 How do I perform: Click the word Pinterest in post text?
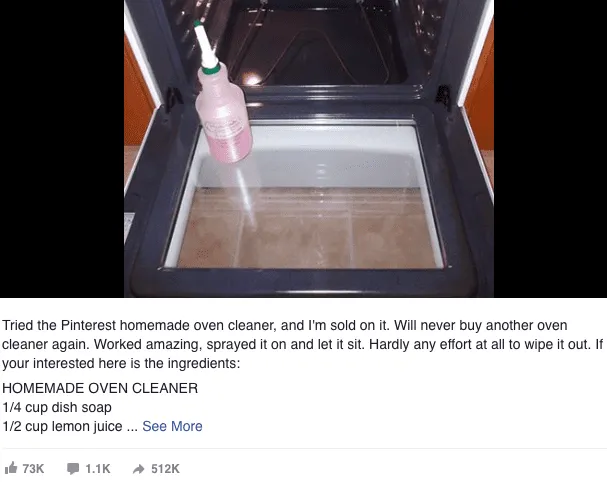88,325
